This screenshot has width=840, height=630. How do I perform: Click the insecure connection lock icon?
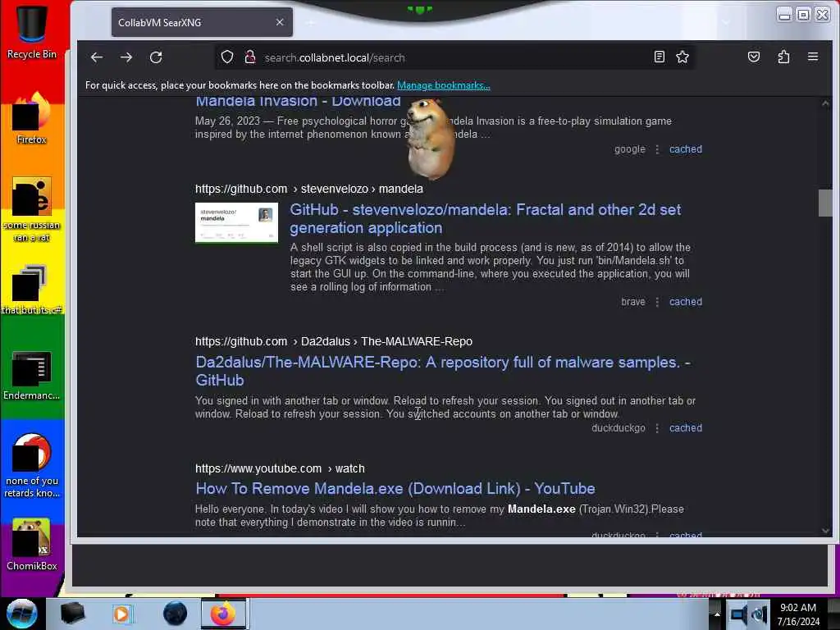(249, 57)
